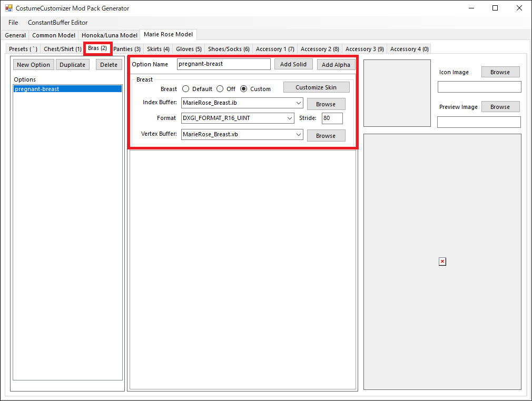The image size is (532, 401).
Task: Close the CostumeCustomizer Mod Pack Generator window
Action: (519, 8)
